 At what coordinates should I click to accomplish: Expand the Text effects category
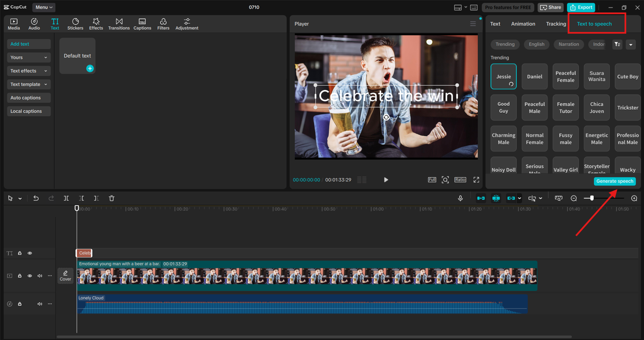pyautogui.click(x=29, y=71)
